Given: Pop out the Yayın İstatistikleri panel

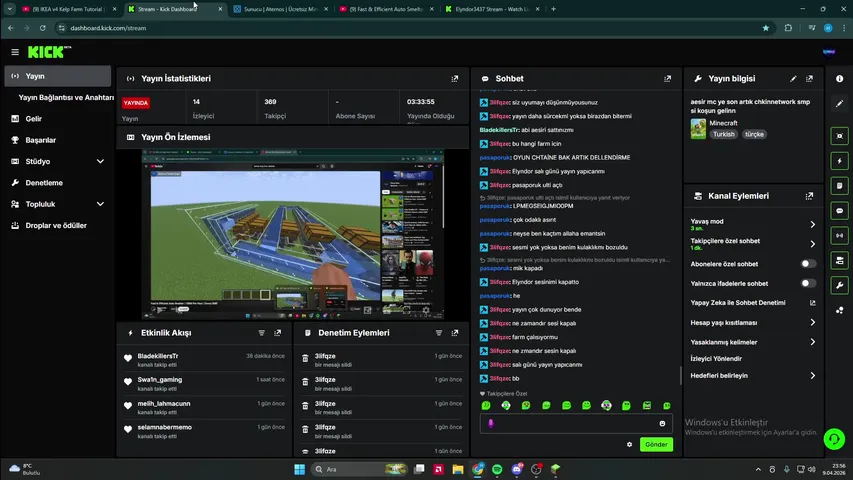Looking at the screenshot, I should coord(455,78).
